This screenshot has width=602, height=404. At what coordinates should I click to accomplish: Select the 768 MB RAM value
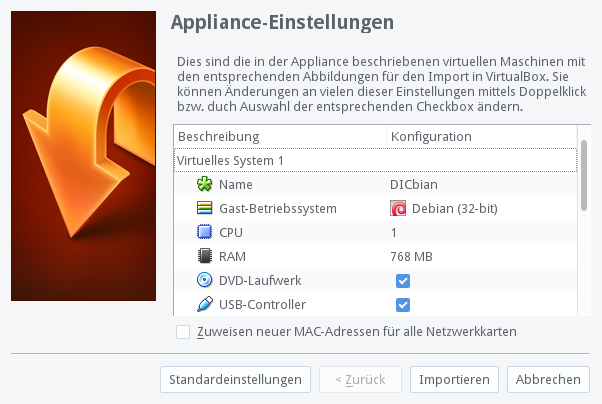pos(411,257)
